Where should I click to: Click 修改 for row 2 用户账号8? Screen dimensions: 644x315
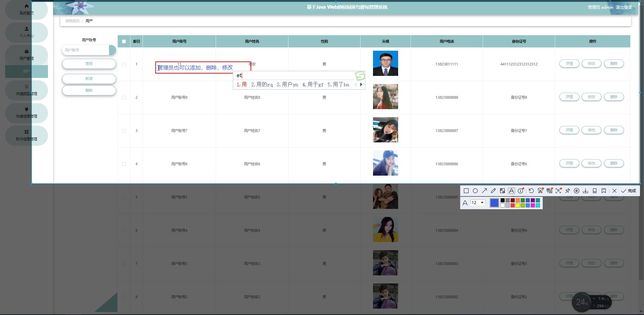click(591, 97)
